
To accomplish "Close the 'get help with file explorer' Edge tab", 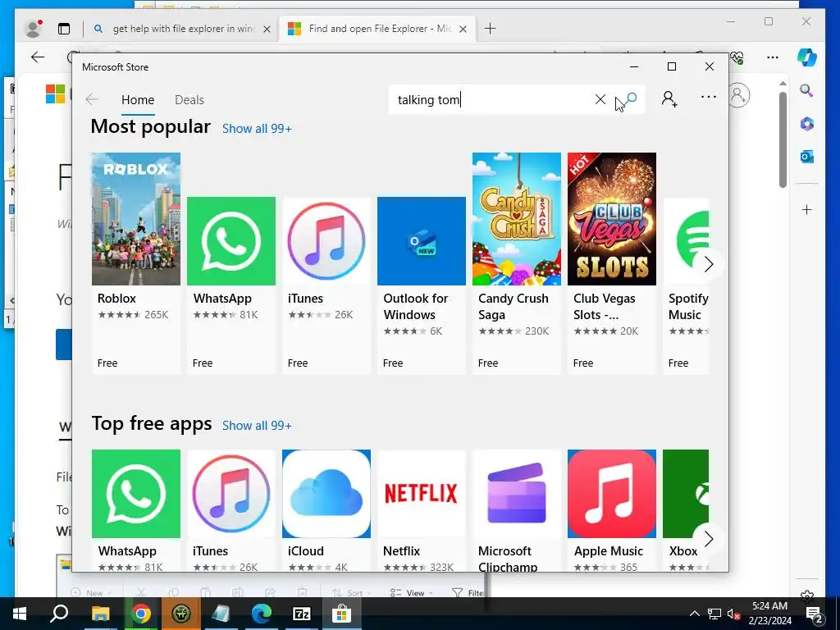I will click(267, 29).
